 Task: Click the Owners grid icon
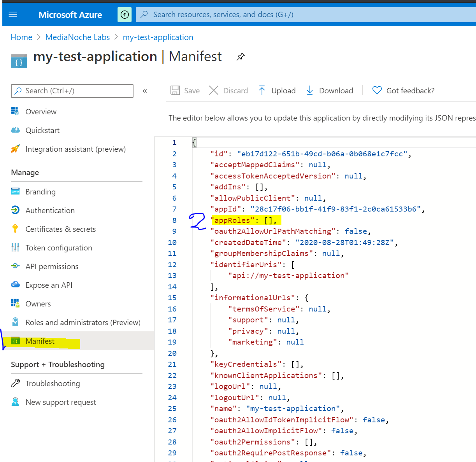[x=15, y=303]
